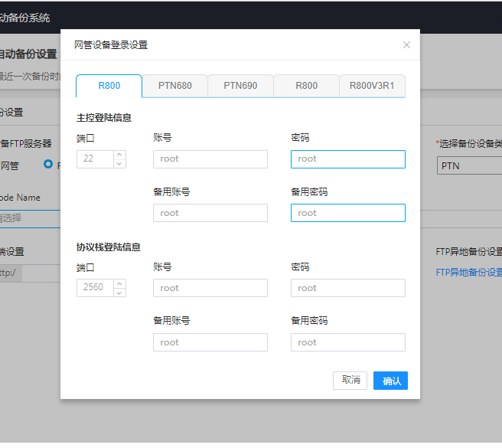Open the blue FTP异地备份设置 link
The width and height of the screenshot is (502, 448).
[x=468, y=272]
